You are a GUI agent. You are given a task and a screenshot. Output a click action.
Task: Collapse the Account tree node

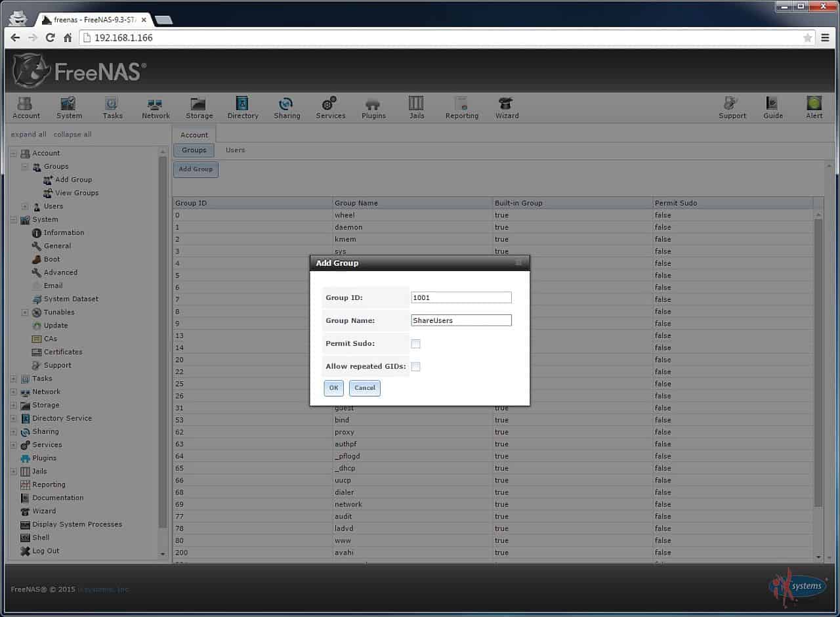(14, 153)
